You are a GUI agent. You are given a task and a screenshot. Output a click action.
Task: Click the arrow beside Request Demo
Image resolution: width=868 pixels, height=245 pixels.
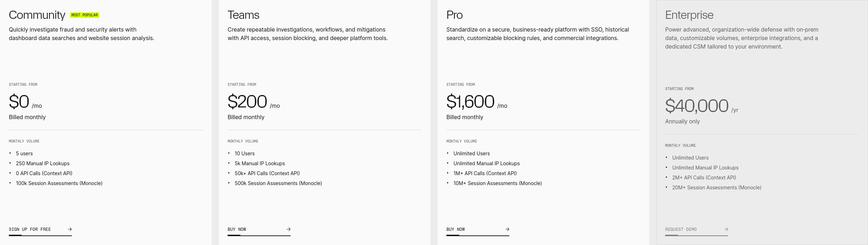tap(726, 229)
